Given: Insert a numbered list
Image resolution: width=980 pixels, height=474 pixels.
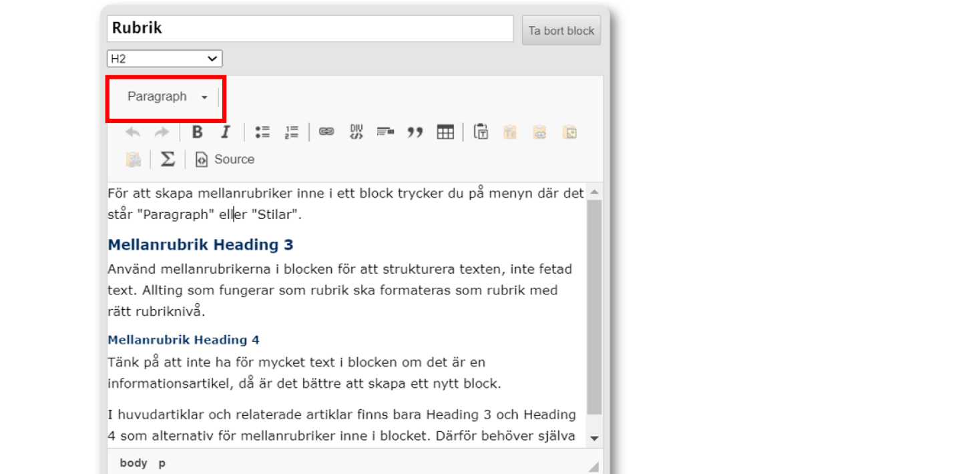Looking at the screenshot, I should [291, 132].
